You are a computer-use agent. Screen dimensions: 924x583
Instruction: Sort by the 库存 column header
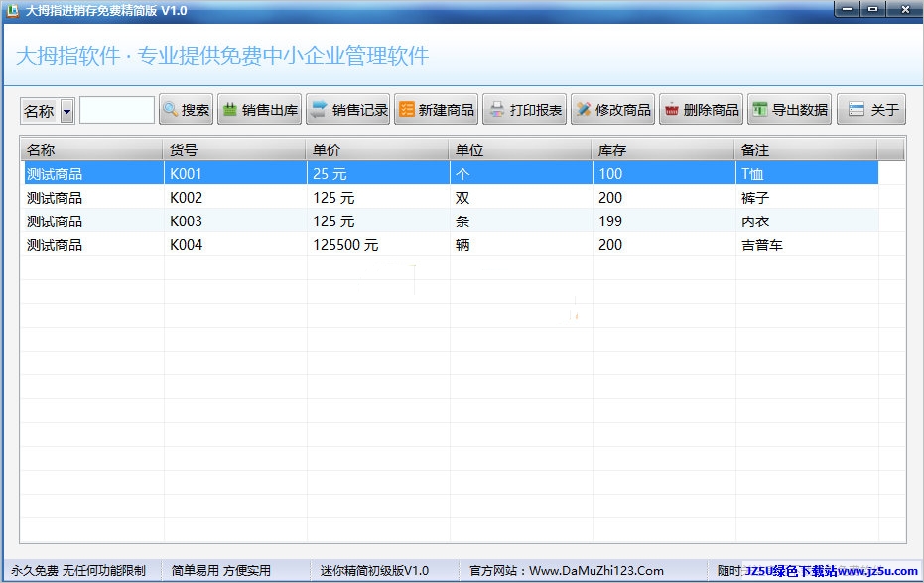[x=664, y=150]
